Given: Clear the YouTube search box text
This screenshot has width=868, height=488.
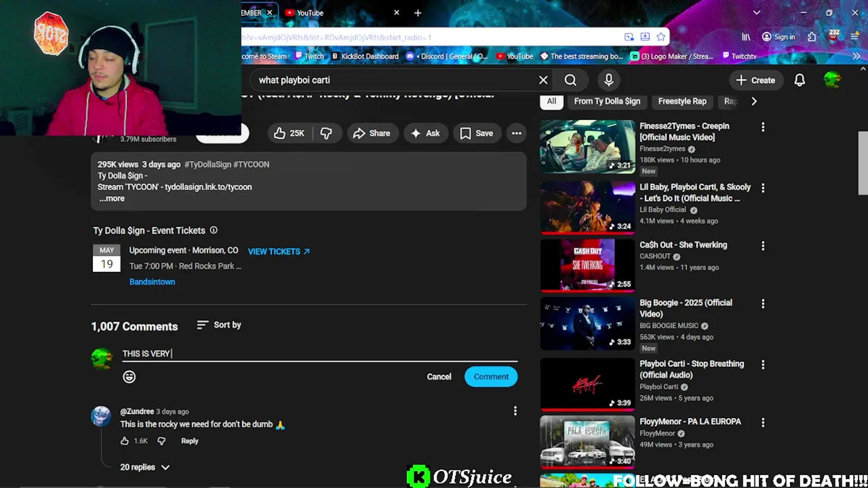Looking at the screenshot, I should click(543, 80).
